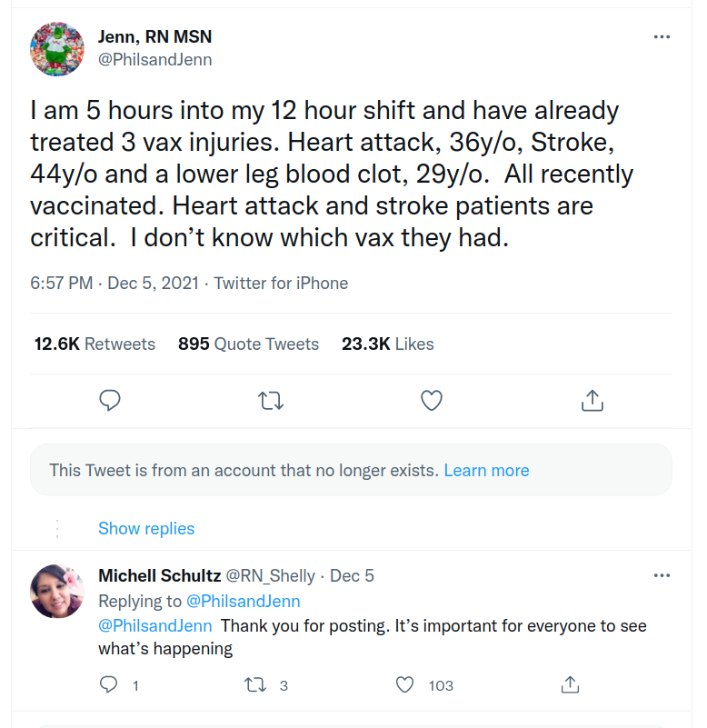Click the Replying to @PhilsandJenn mention

pos(244,602)
